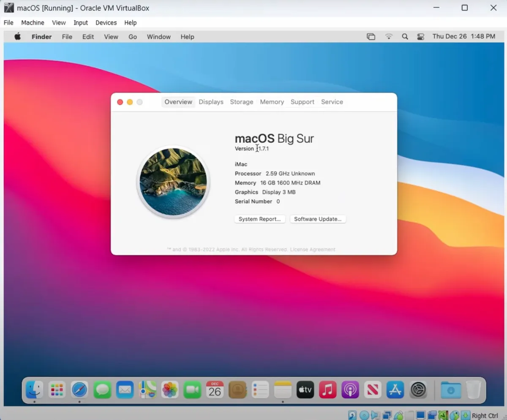507x420 pixels.
Task: Launch the Notes app in the Dock
Action: point(283,390)
